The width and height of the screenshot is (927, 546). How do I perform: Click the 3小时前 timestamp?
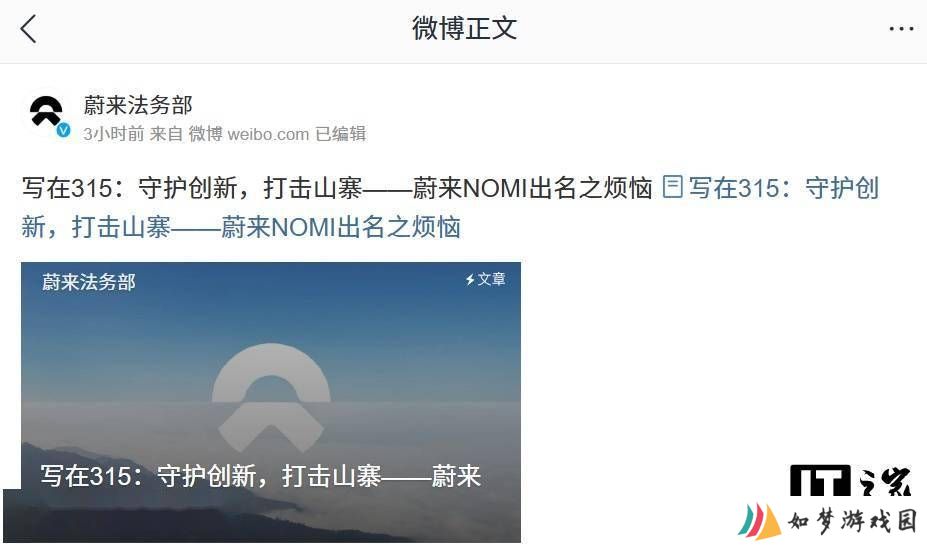114,134
